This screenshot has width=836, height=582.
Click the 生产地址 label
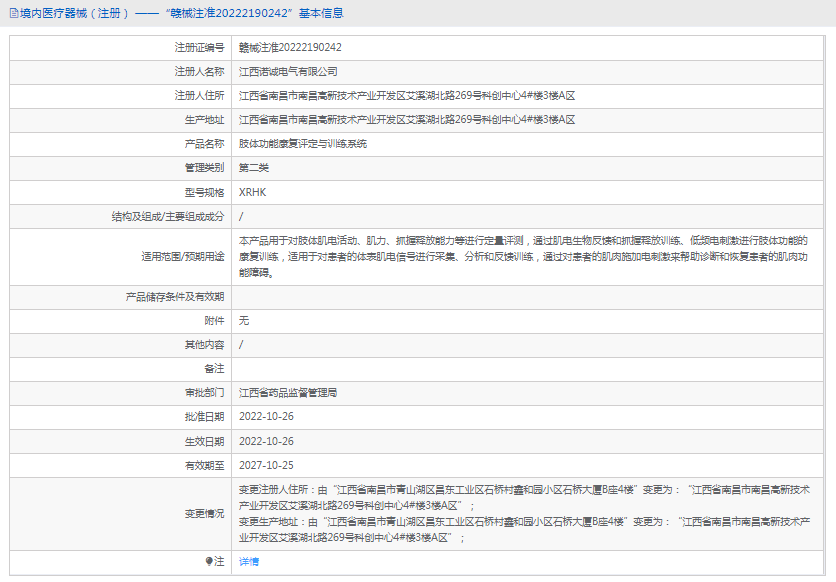coord(205,120)
